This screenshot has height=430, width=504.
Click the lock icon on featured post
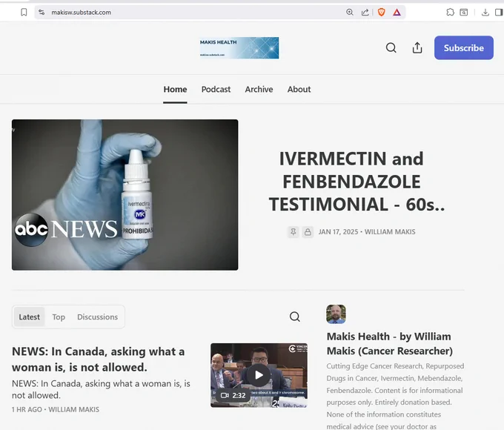308,232
